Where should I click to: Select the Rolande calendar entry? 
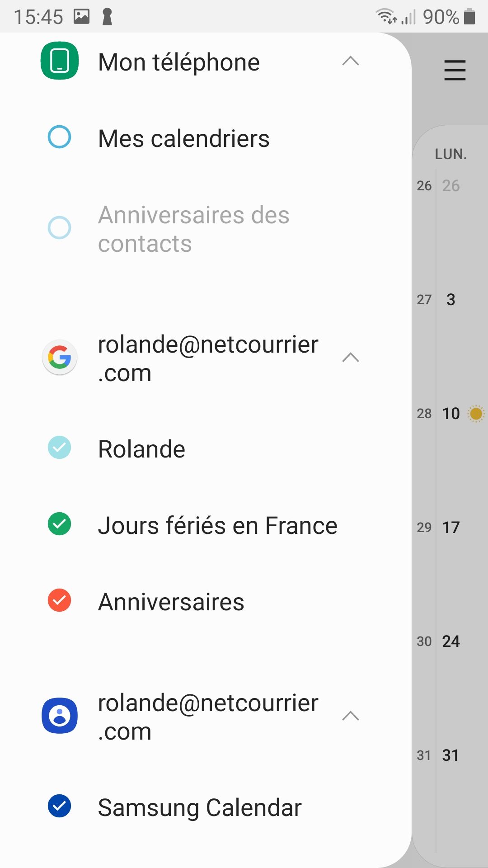[141, 449]
